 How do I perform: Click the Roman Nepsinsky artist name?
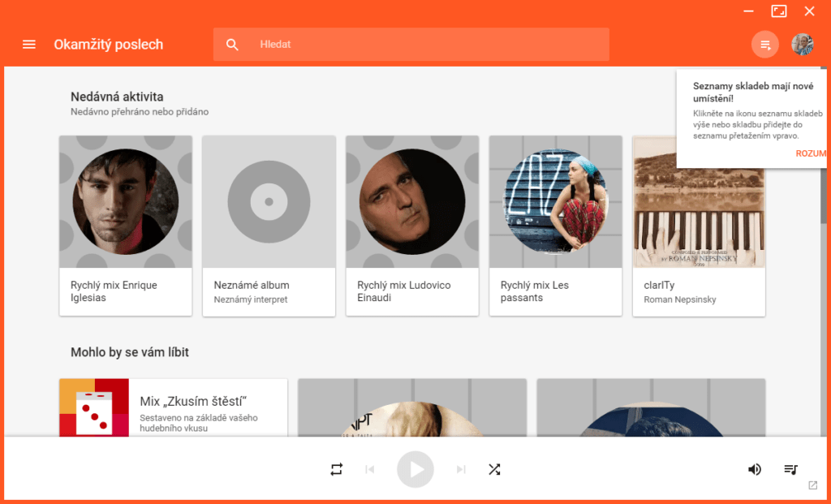click(679, 300)
